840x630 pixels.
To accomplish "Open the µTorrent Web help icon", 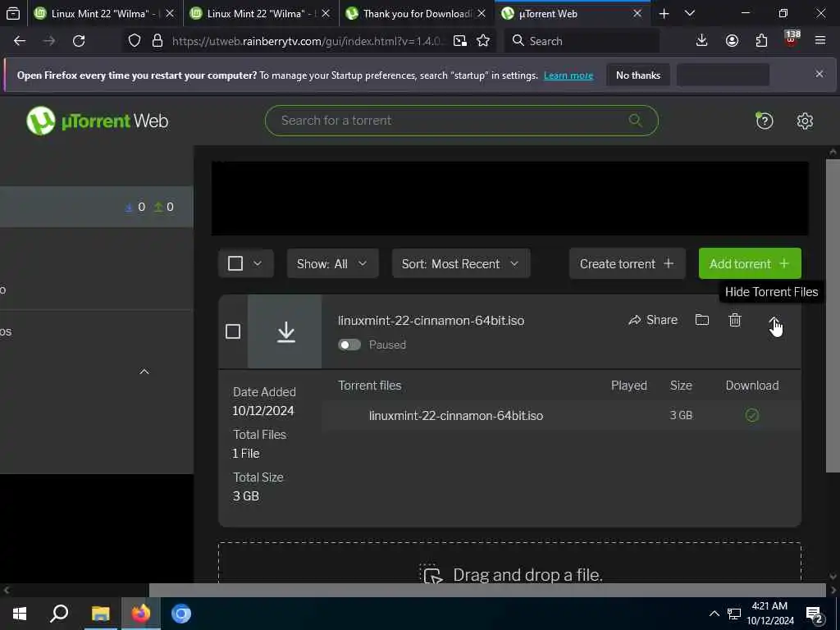I will (x=764, y=121).
